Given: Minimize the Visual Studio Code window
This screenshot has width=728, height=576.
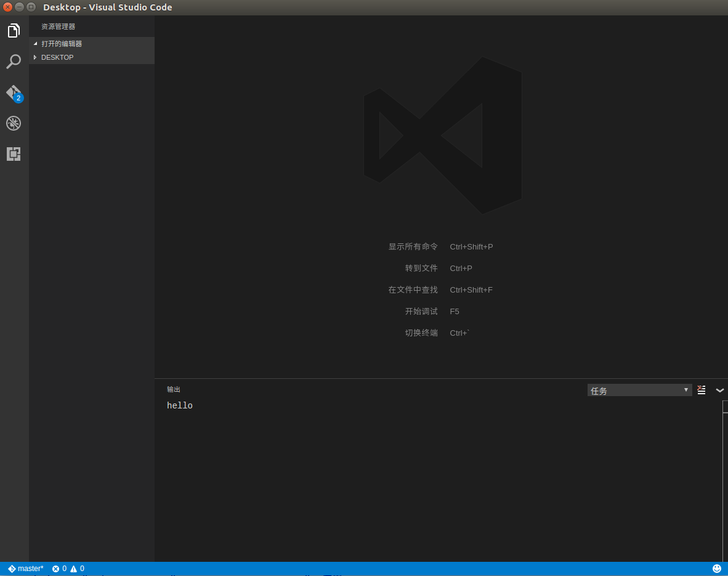Looking at the screenshot, I should [19, 7].
